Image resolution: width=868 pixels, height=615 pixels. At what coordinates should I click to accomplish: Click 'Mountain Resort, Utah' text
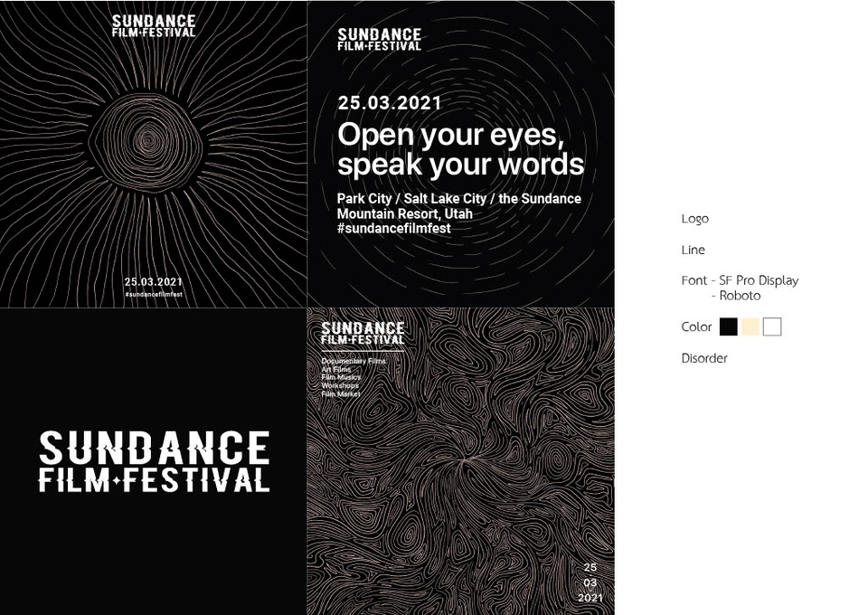(405, 213)
